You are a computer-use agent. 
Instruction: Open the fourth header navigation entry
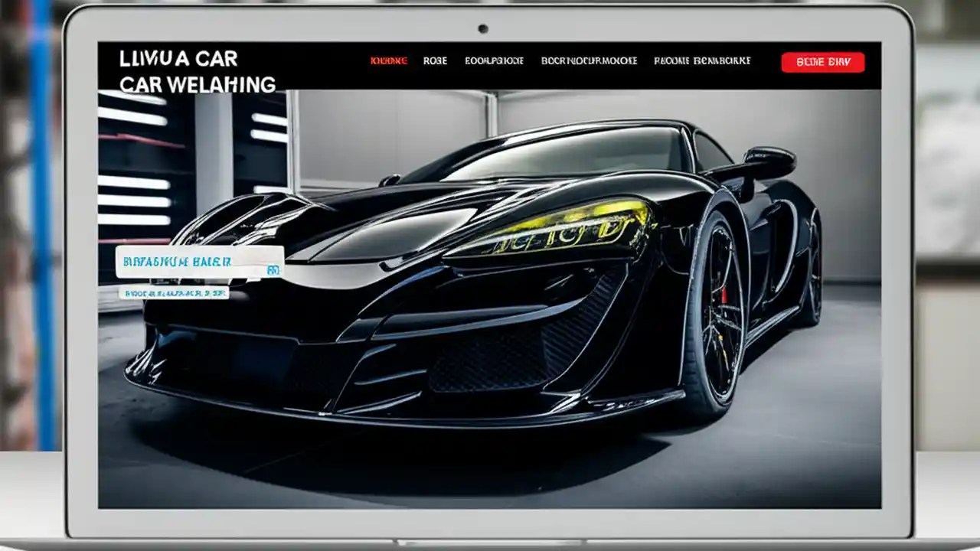[x=589, y=60]
